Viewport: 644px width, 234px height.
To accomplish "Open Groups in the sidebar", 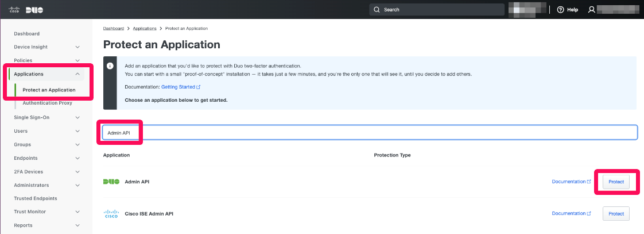I will pos(22,145).
